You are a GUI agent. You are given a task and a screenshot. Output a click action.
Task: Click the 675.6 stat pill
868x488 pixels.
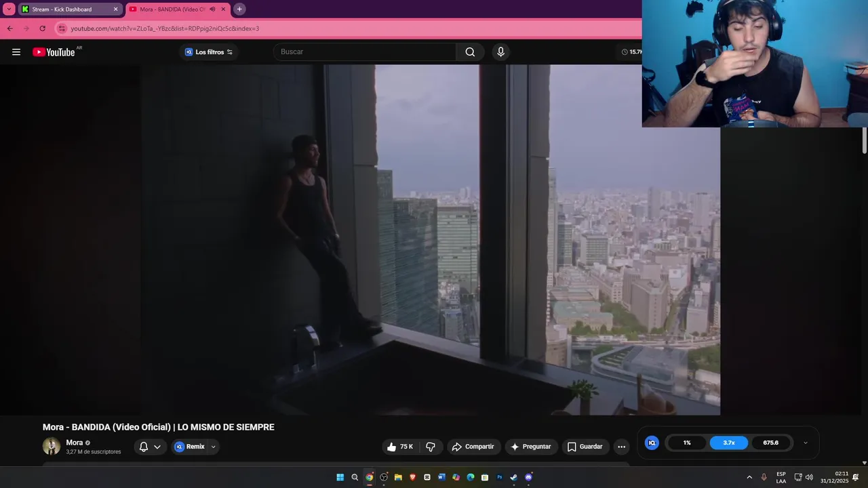click(x=771, y=443)
